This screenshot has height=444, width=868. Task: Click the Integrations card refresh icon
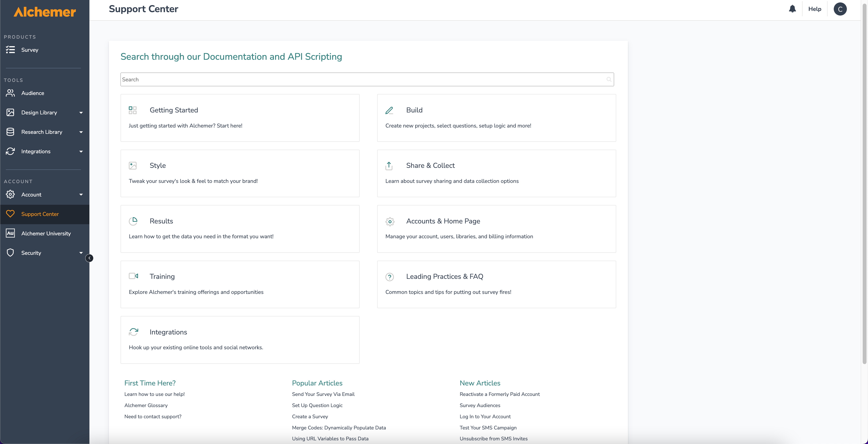click(x=133, y=332)
